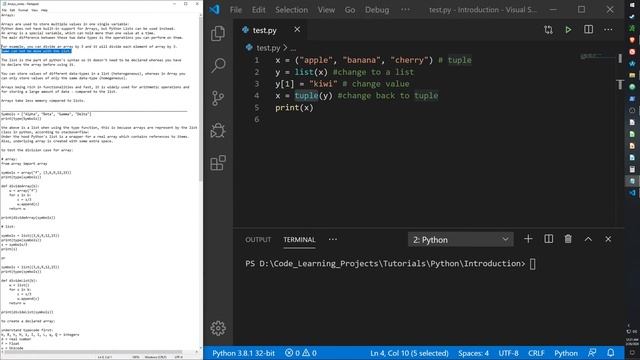Open File menu in Notepad window
This screenshot has width=640, height=360.
point(4,10)
